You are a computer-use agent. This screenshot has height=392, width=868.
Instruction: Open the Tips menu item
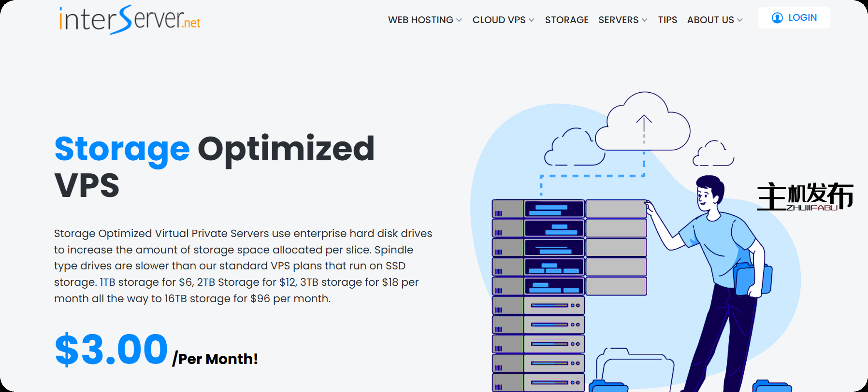pyautogui.click(x=667, y=20)
